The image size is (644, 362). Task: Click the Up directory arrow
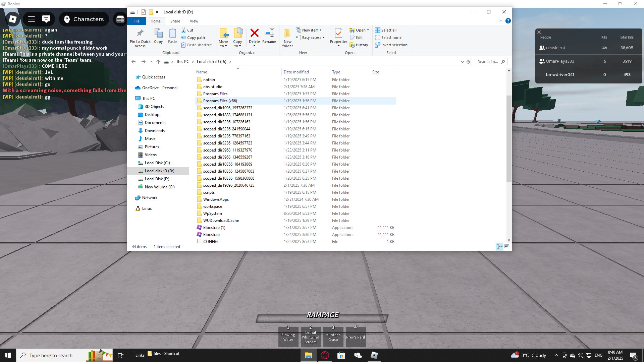tap(158, 62)
